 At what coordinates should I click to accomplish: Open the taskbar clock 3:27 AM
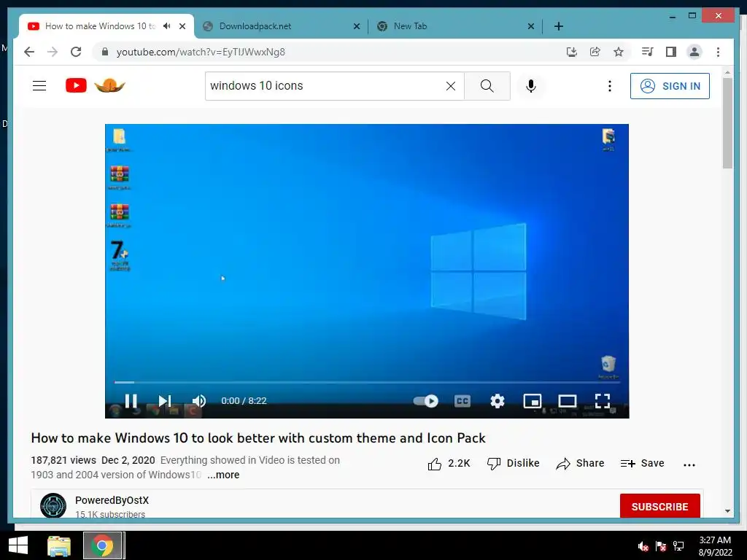[x=715, y=545]
